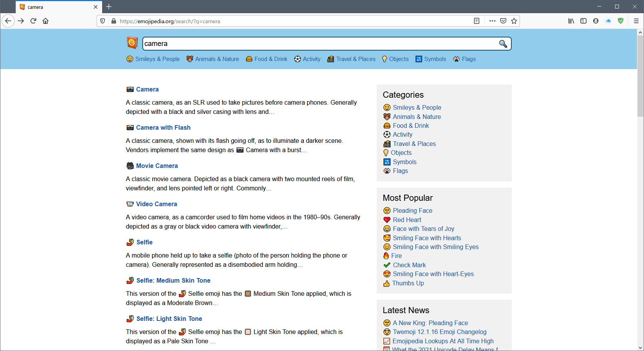Click the camera emoji icon beside Camera result
Viewport: 644px width, 351px height.
tap(130, 89)
